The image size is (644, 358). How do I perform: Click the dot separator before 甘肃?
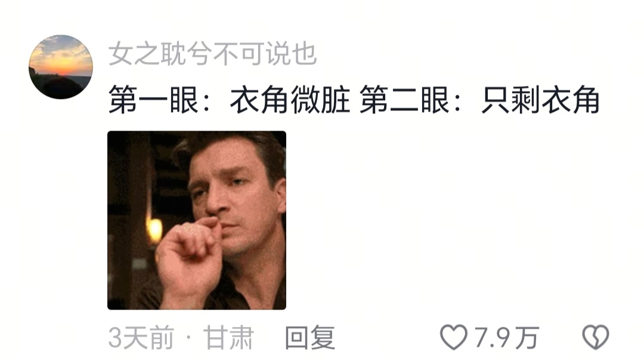pos(188,338)
